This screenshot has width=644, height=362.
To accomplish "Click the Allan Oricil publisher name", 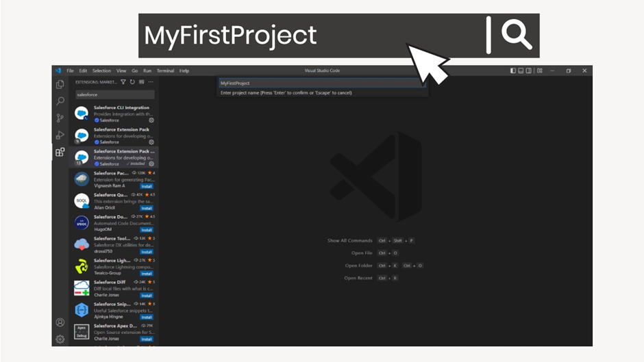I will [105, 207].
